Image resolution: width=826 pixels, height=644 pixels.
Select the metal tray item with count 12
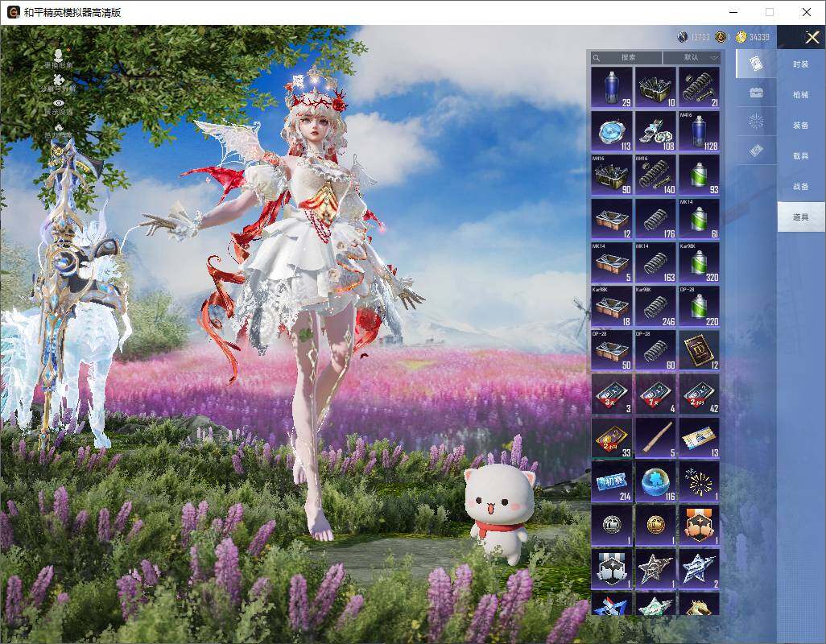tap(612, 219)
